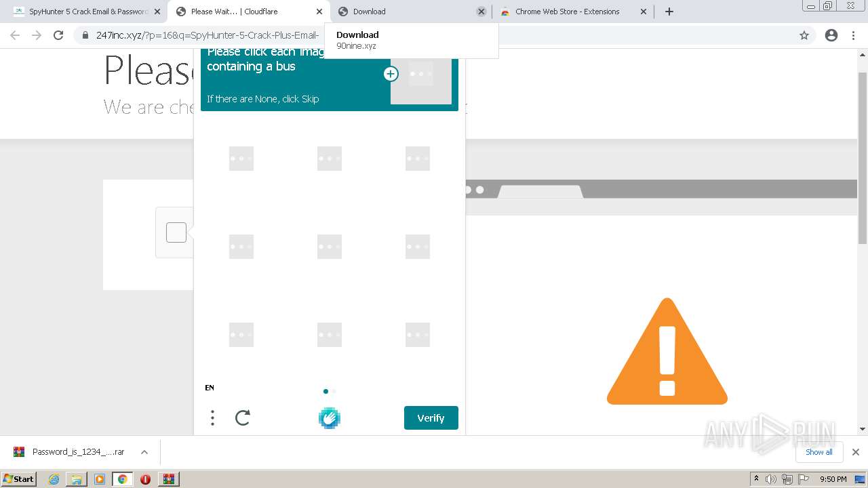The height and width of the screenshot is (488, 868).
Task: Select Chrome taskbar icon
Action: click(123, 479)
